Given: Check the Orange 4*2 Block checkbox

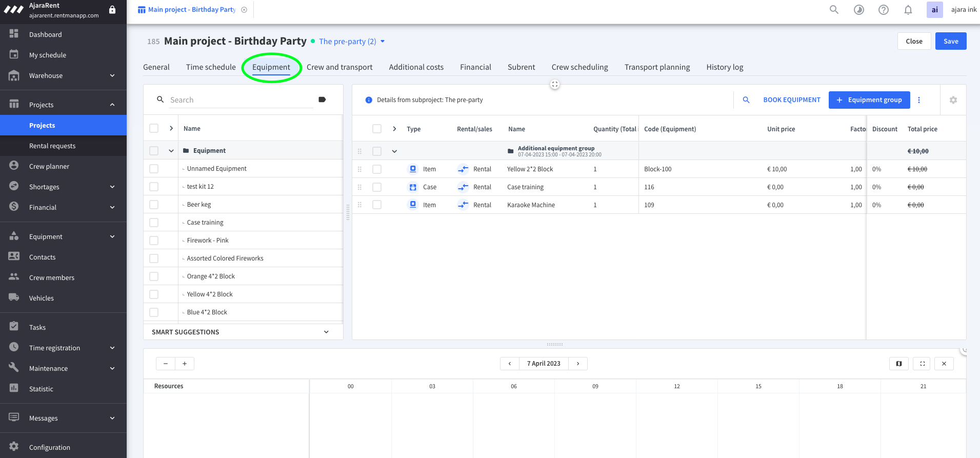Looking at the screenshot, I should point(154,276).
